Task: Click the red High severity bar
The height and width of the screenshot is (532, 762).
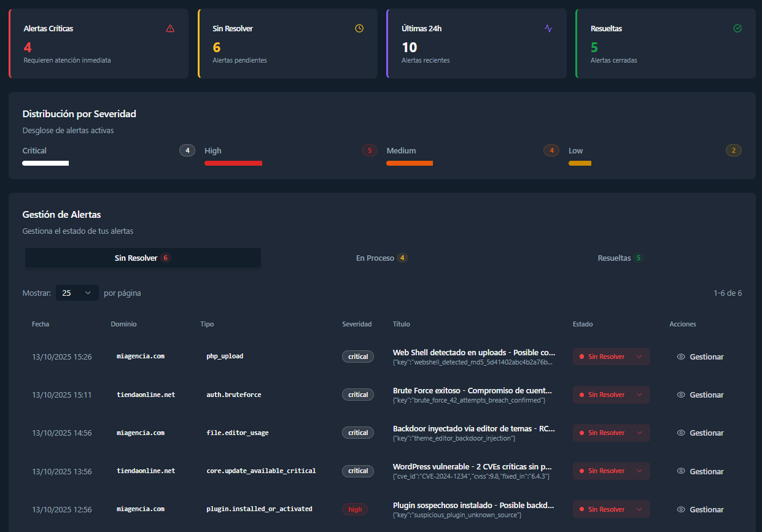Action: [x=233, y=163]
